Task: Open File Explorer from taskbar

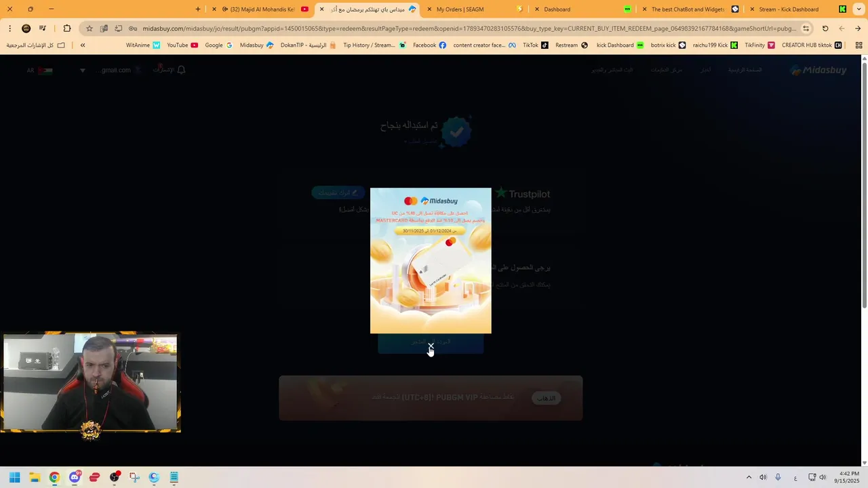Action: pyautogui.click(x=35, y=477)
